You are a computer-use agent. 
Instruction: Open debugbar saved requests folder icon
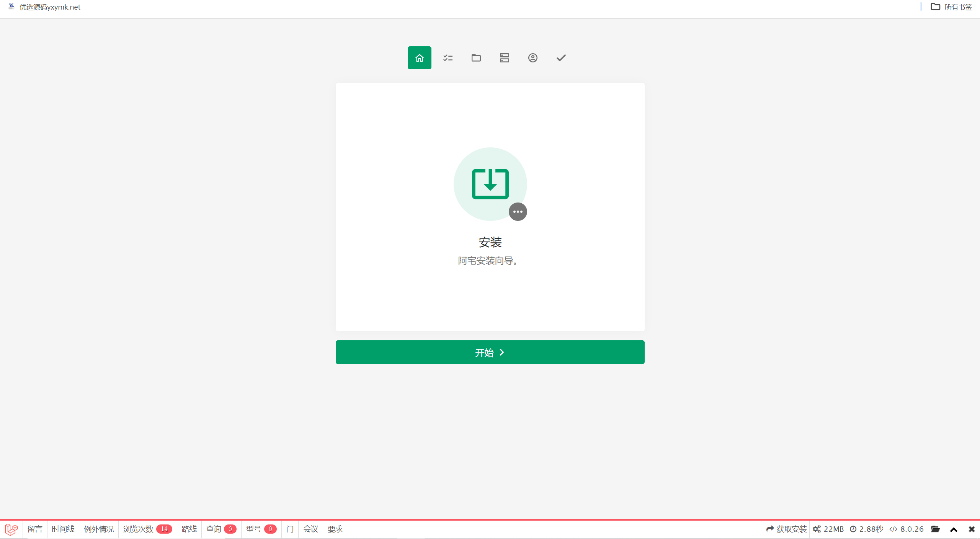click(935, 529)
